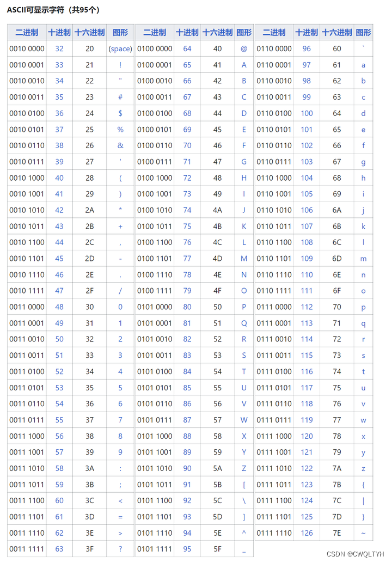Screen dimensions: 392x563
Task: Open the tilde ~ glyph link
Action: (363, 533)
